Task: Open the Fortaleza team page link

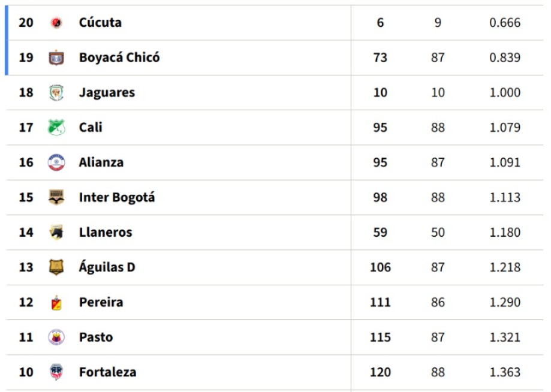Action: (107, 372)
